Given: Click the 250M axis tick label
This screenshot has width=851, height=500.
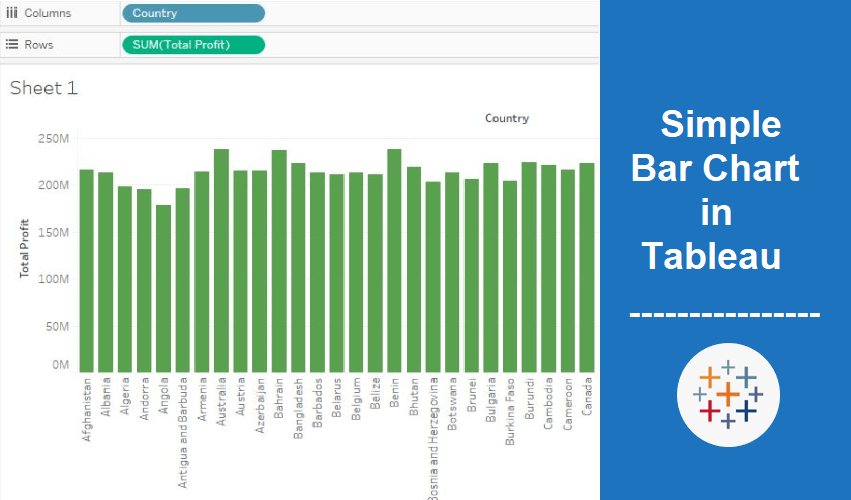Looking at the screenshot, I should [x=53, y=138].
